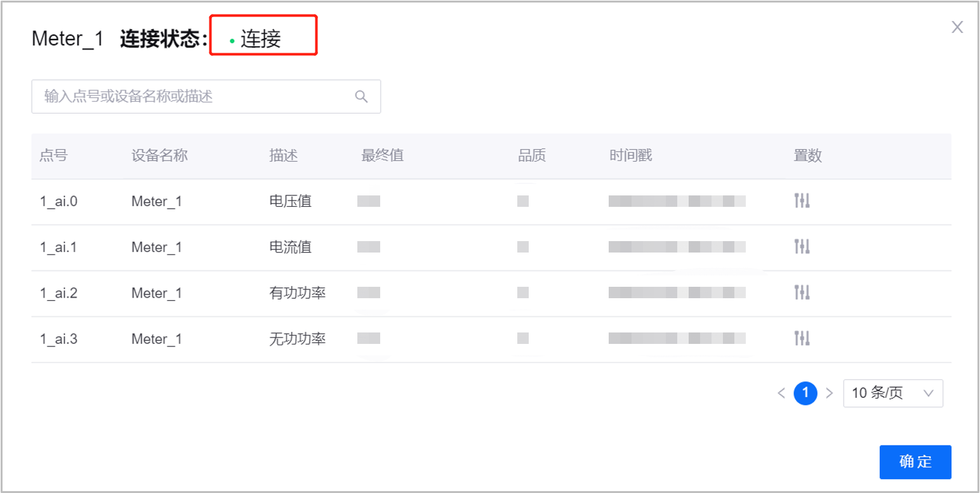
Task: Click the 连接 status text
Action: pyautogui.click(x=260, y=39)
